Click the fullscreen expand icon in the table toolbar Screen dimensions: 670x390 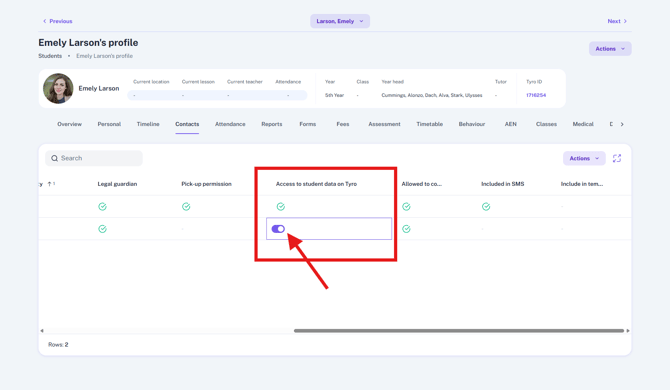(617, 158)
